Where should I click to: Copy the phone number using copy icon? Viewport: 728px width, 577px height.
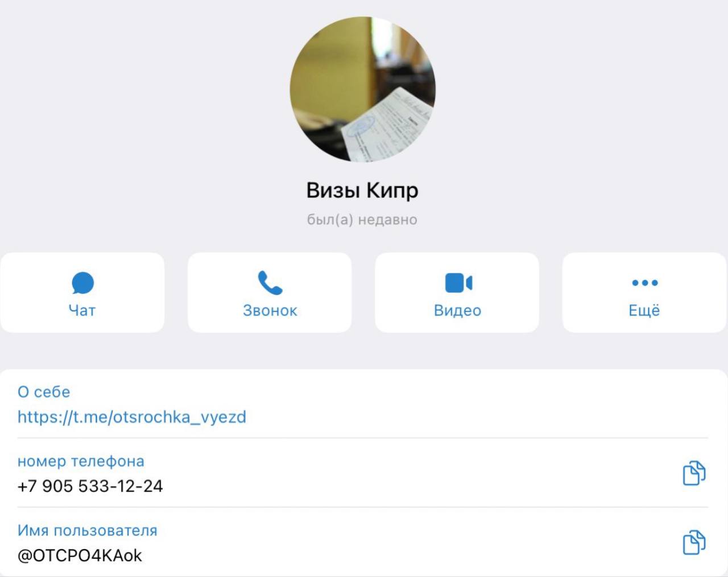pos(694,473)
